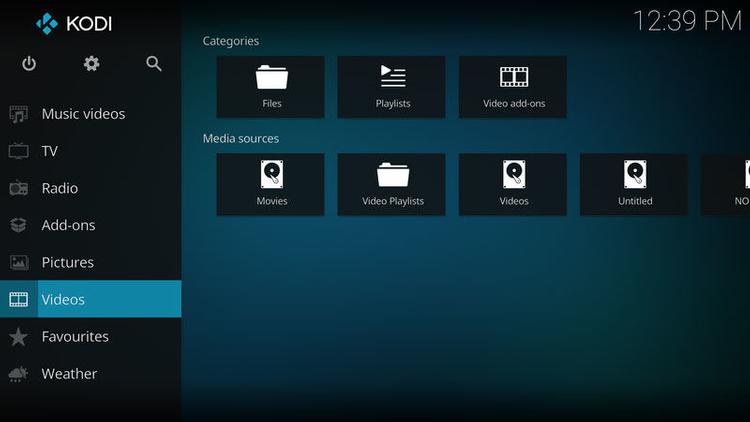Click the power icon in sidebar
The width and height of the screenshot is (750, 422).
pos(29,64)
